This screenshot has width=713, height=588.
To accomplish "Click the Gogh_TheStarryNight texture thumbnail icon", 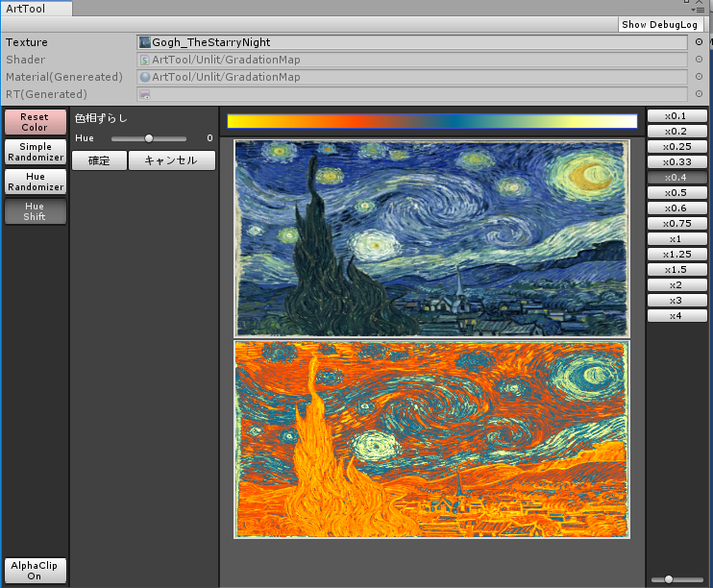I will tap(144, 42).
